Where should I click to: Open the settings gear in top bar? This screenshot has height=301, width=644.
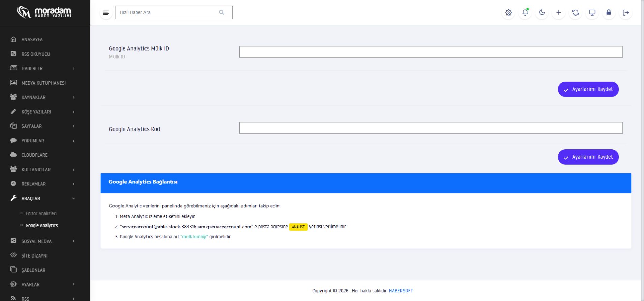click(508, 13)
